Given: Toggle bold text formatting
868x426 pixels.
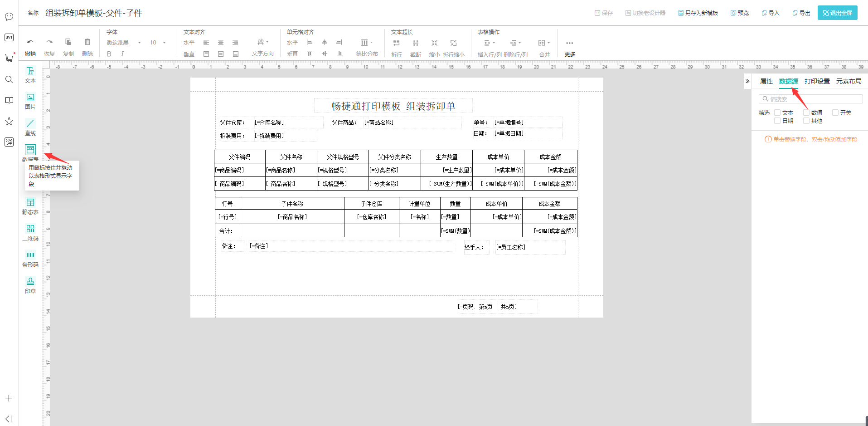Looking at the screenshot, I should (x=109, y=54).
